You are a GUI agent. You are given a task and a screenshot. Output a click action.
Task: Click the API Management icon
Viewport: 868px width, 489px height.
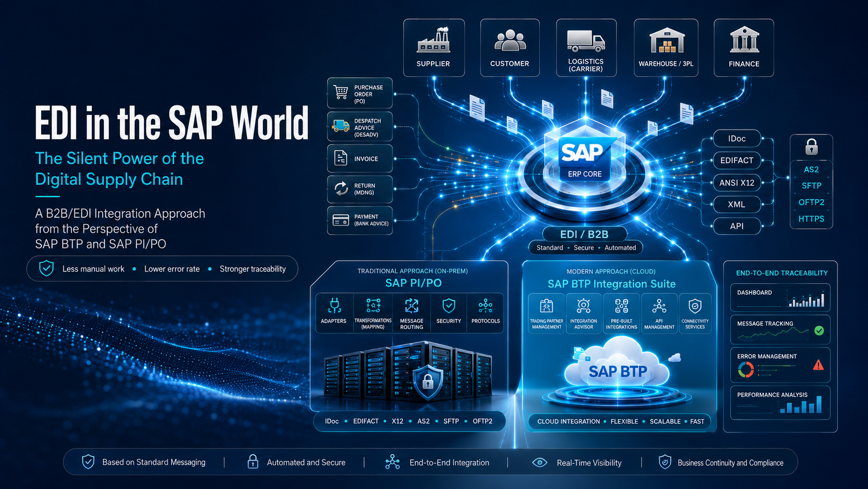pyautogui.click(x=659, y=306)
